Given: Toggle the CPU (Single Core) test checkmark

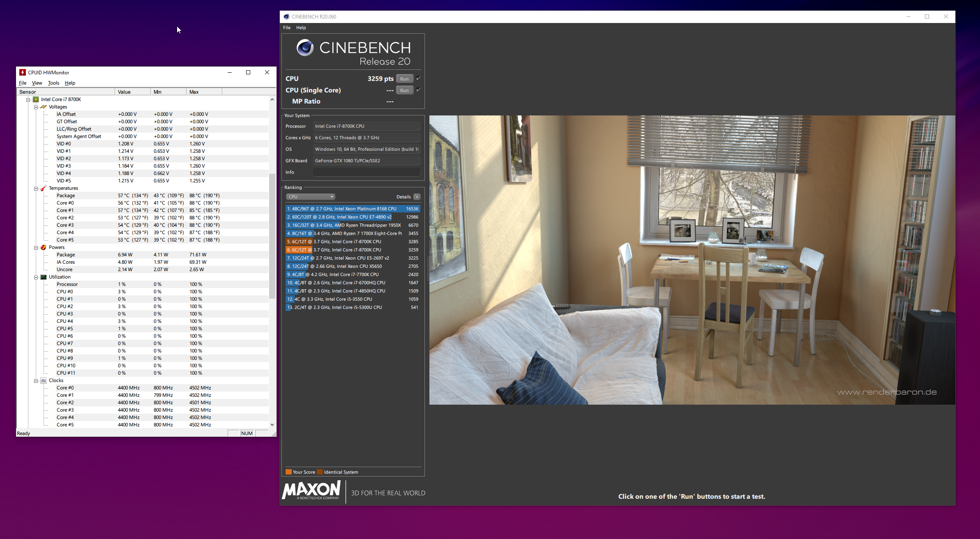Looking at the screenshot, I should click(x=418, y=90).
